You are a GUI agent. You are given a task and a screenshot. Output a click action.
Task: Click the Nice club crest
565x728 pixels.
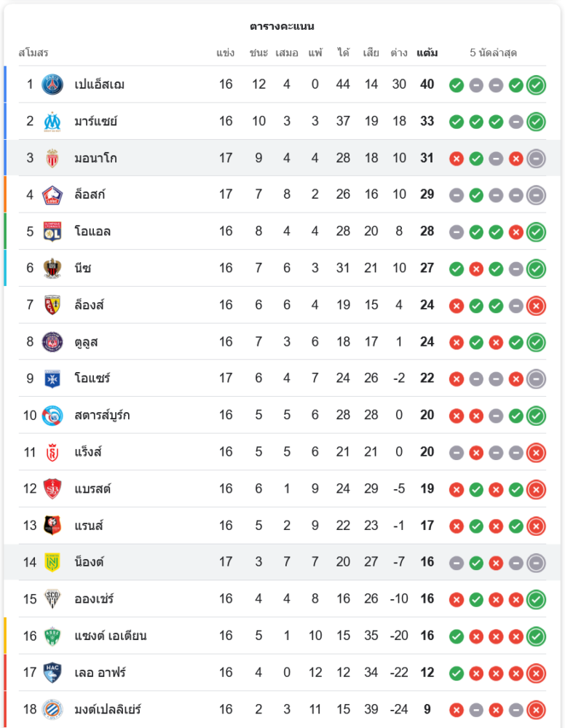click(x=52, y=268)
